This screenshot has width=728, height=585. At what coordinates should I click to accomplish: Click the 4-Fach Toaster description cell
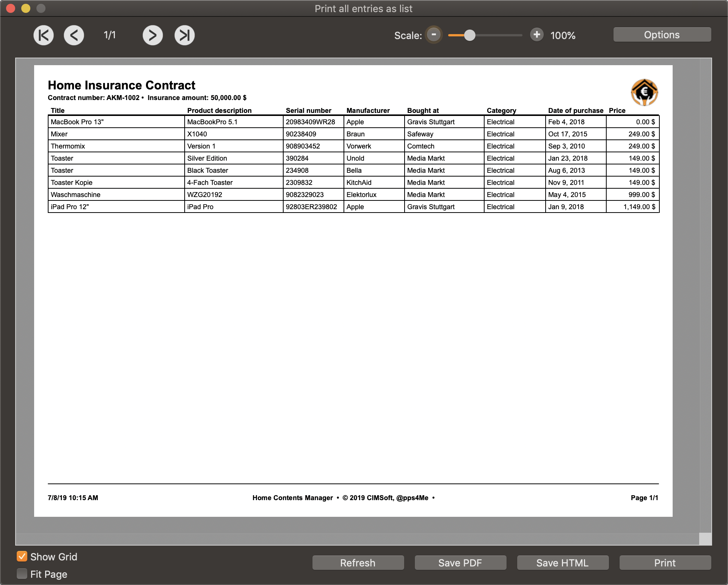(x=234, y=183)
